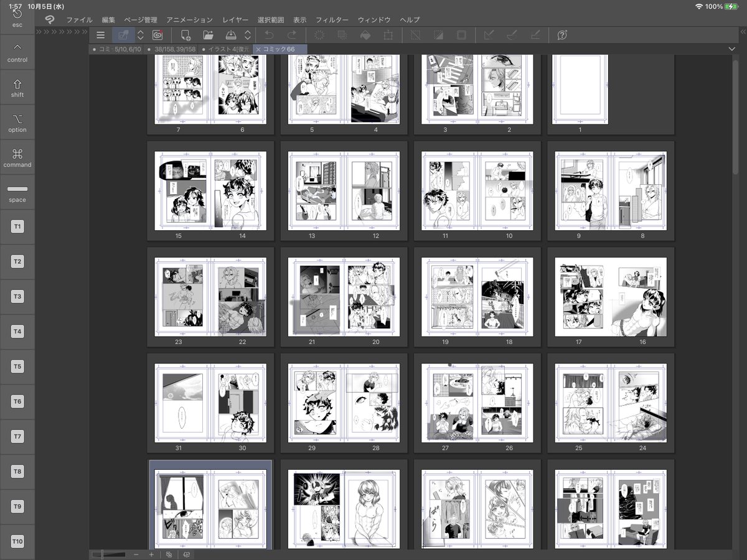Open the フィルター menu
The height and width of the screenshot is (560, 747).
pyautogui.click(x=332, y=20)
